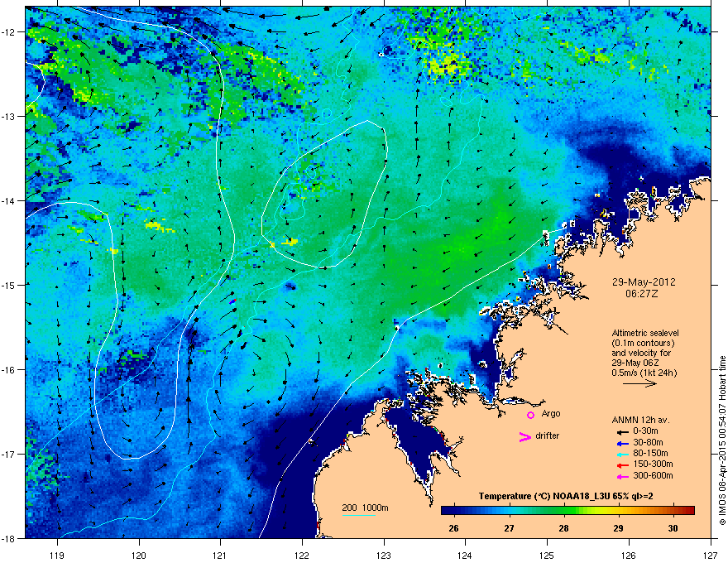Click the 'Argo' legend label
This screenshot has height=563, width=728.
551,413
